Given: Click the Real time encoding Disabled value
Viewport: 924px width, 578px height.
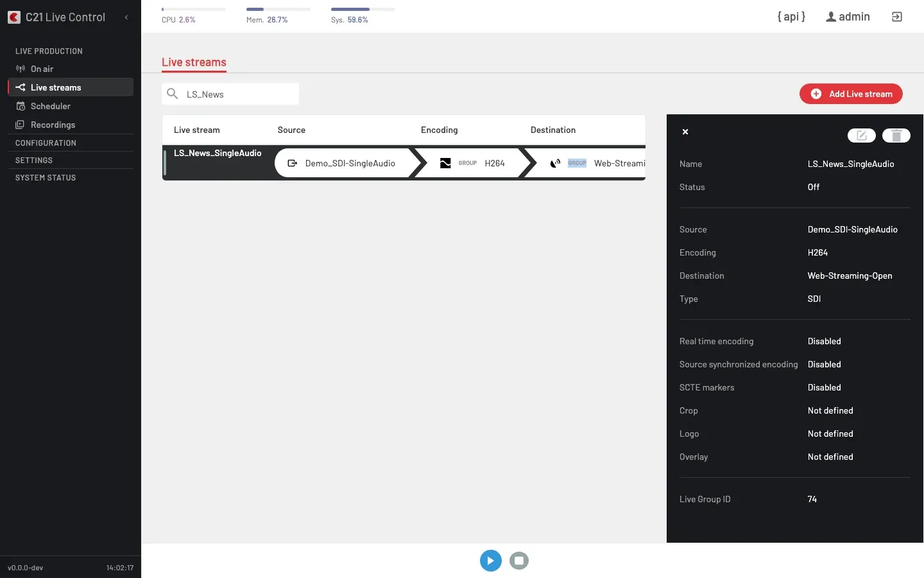Looking at the screenshot, I should (825, 341).
